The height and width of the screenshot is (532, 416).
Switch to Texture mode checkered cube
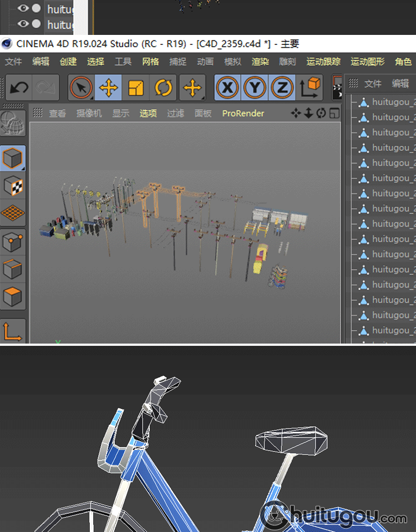click(x=13, y=186)
